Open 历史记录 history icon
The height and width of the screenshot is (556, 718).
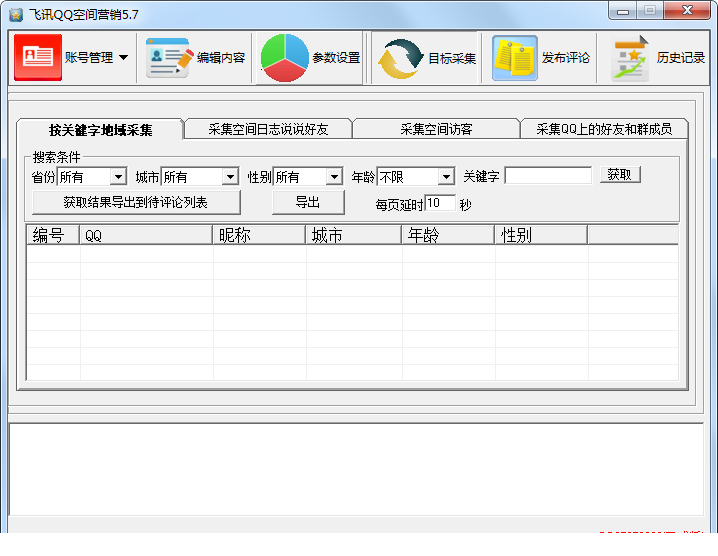tap(630, 58)
